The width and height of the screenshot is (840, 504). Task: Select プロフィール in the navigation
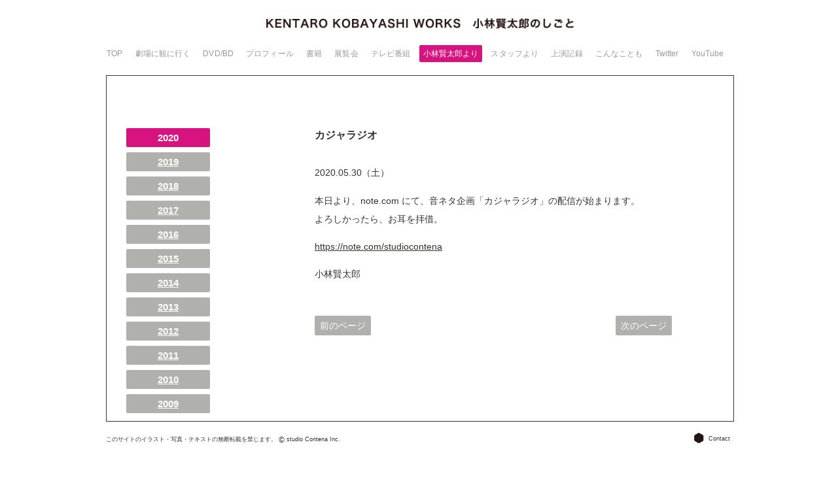click(x=270, y=54)
